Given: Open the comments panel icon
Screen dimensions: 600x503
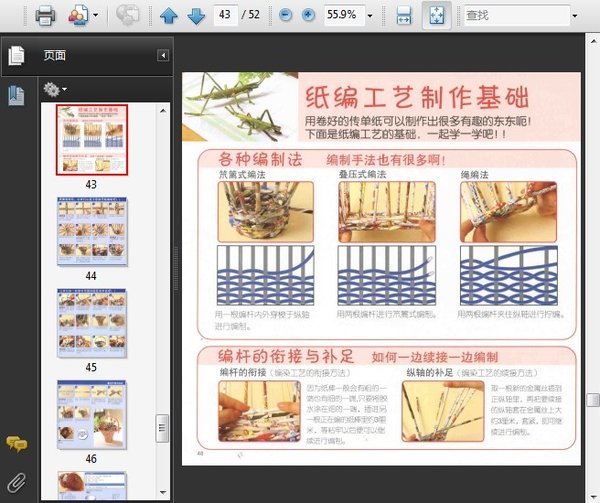Looking at the screenshot, I should 16,444.
